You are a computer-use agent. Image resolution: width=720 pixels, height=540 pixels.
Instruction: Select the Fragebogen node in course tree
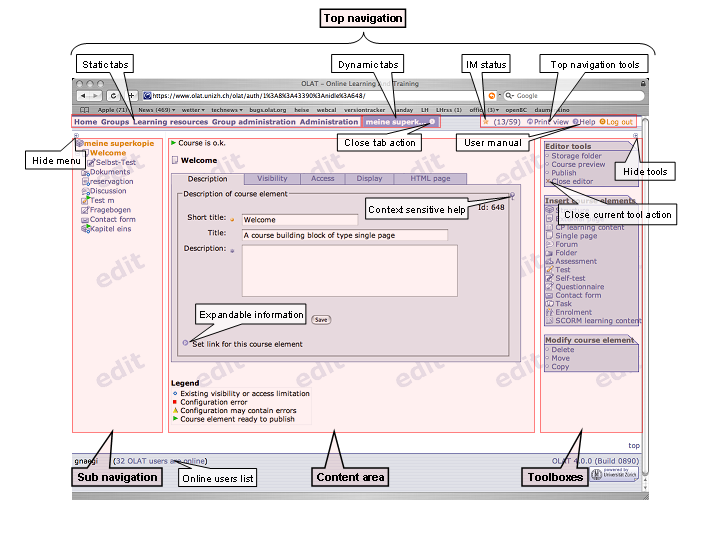(x=110, y=210)
